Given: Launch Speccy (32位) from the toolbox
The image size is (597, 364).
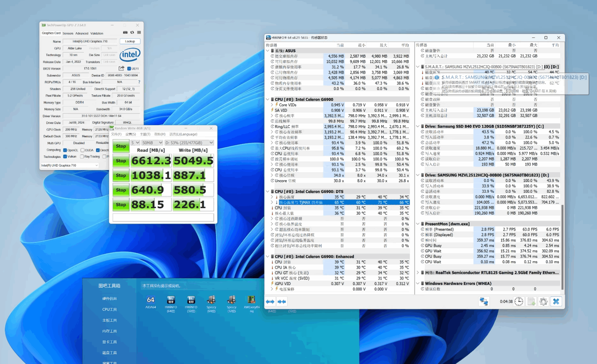Looking at the screenshot, I should (232, 304).
